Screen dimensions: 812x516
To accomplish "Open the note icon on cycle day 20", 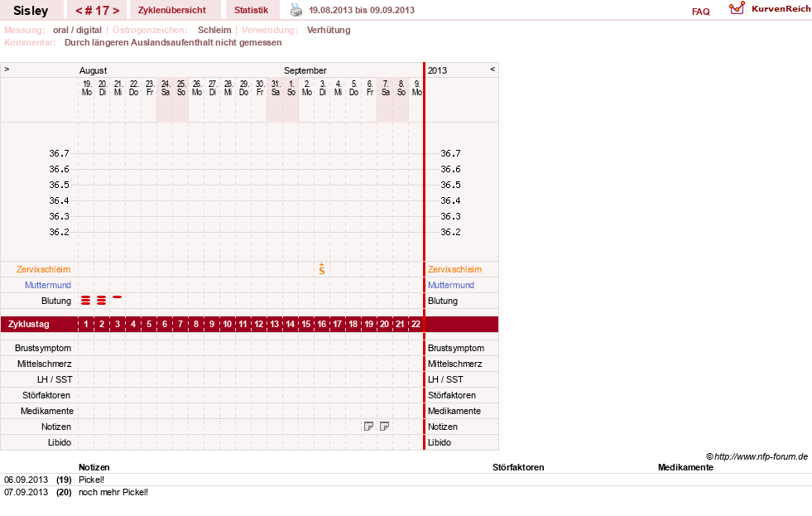I will click(x=384, y=427).
